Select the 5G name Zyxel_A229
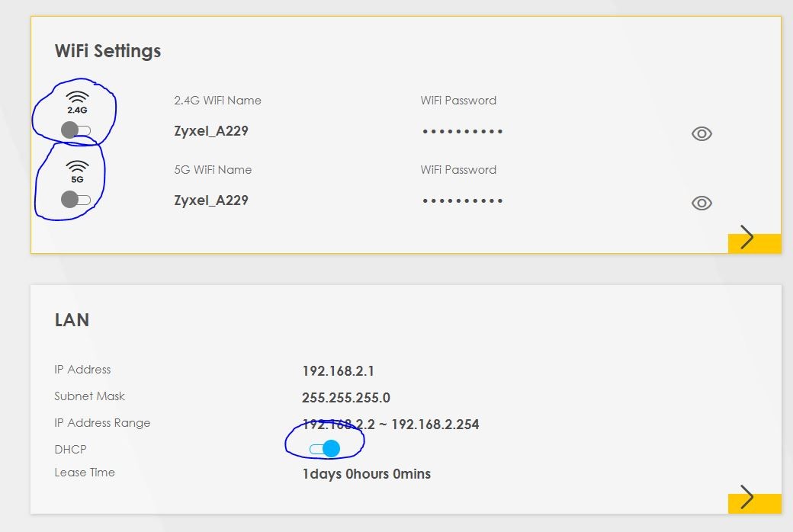The image size is (793, 532). 211,200
